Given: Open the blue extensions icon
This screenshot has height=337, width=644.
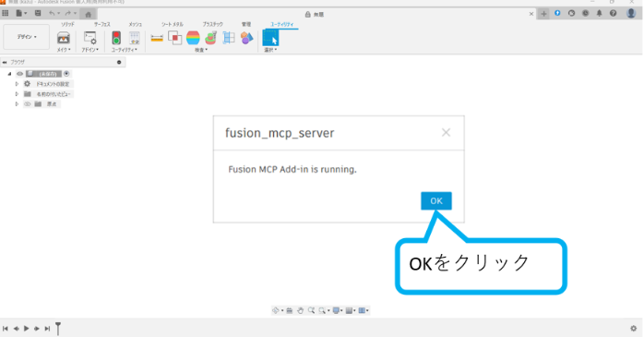Looking at the screenshot, I should pos(557,13).
